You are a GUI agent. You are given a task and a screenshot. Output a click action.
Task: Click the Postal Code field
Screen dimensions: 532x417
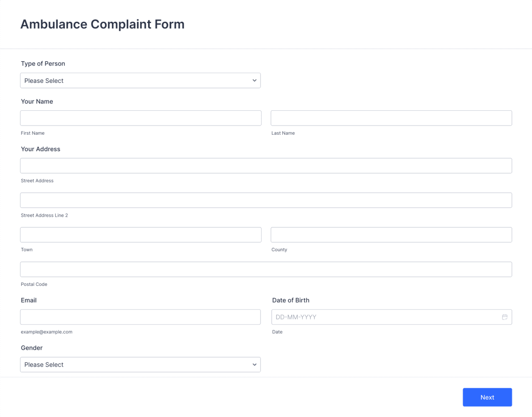[x=266, y=269]
